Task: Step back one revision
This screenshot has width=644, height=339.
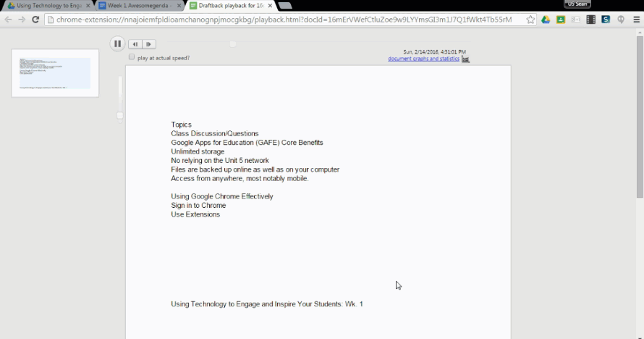Action: click(x=135, y=44)
